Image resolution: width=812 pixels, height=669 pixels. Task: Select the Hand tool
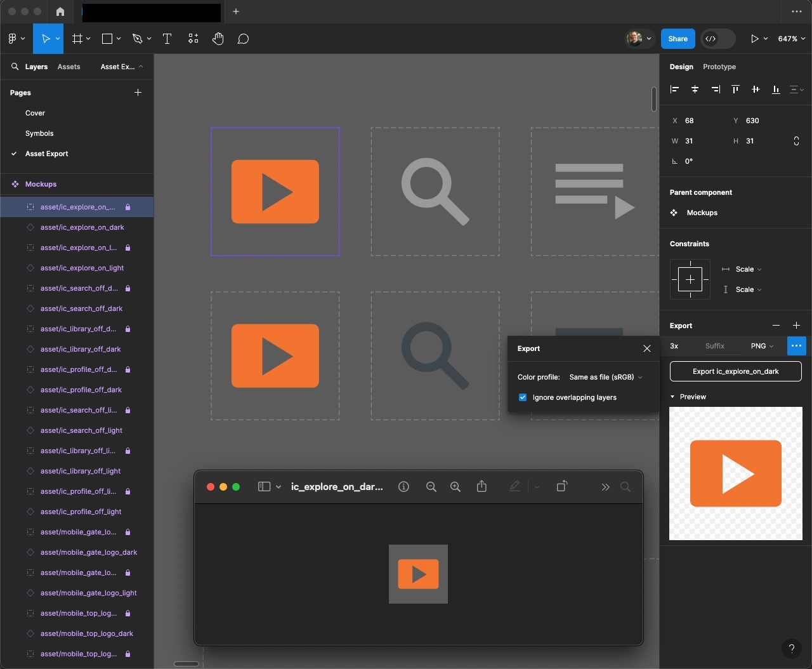[218, 39]
